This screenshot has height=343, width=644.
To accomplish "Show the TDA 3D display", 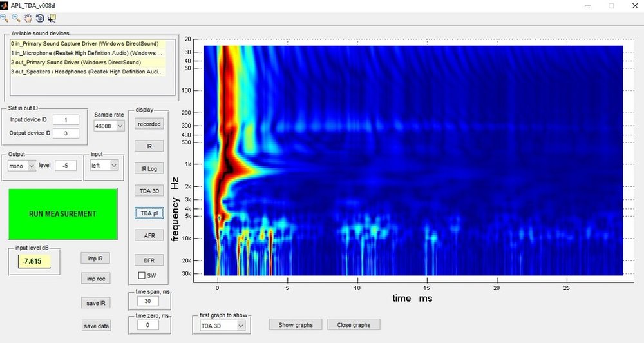I will coord(149,191).
